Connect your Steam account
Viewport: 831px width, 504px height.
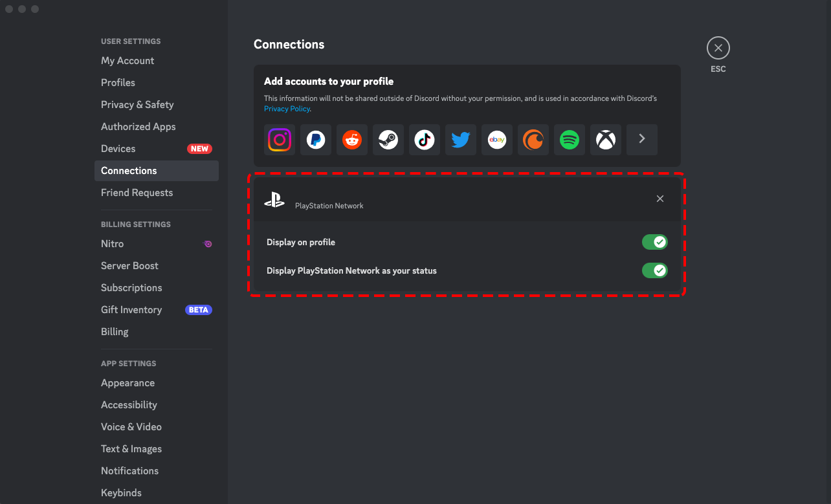click(x=388, y=140)
